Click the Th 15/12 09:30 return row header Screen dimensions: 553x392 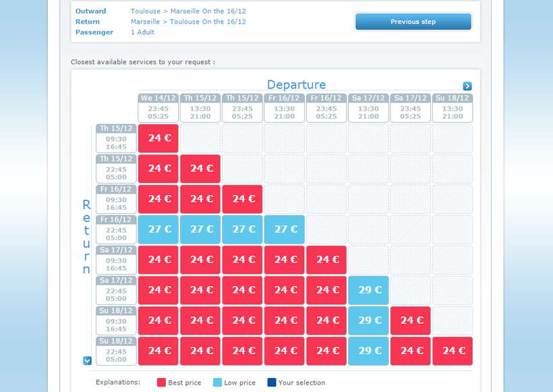tap(116, 138)
